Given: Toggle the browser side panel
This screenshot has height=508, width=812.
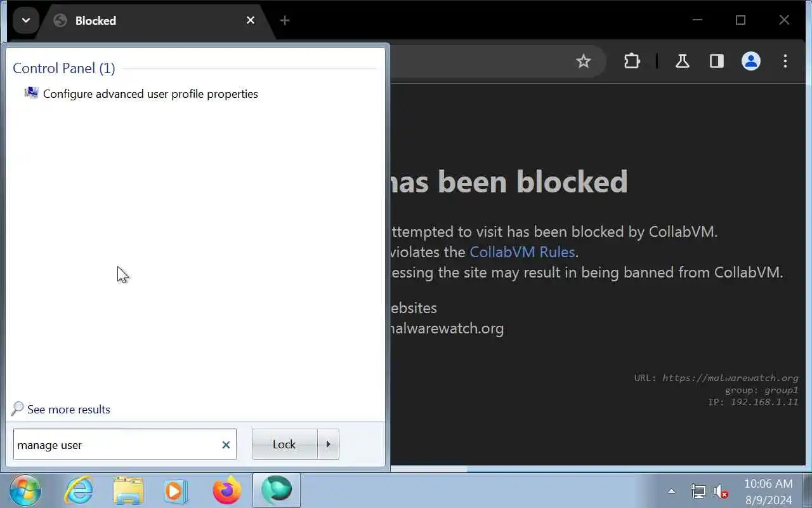Looking at the screenshot, I should 717,62.
